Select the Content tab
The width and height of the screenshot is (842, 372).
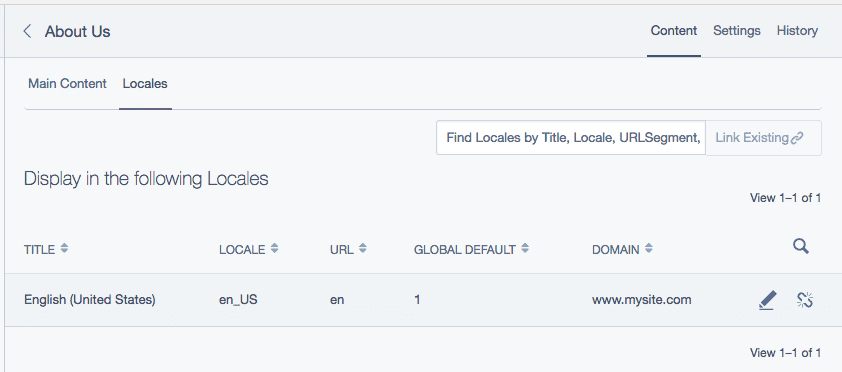[x=673, y=31]
